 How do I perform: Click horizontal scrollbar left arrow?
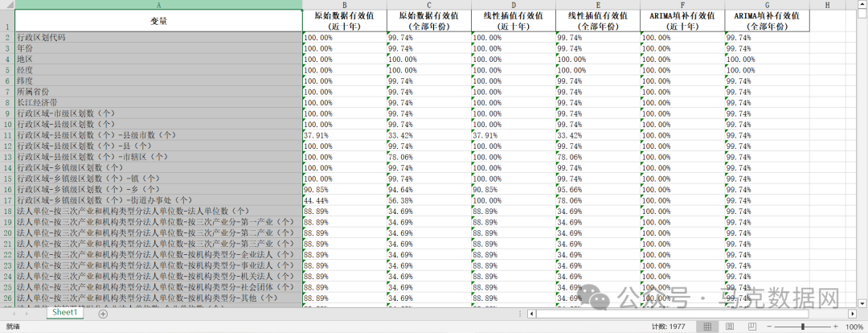[531, 314]
